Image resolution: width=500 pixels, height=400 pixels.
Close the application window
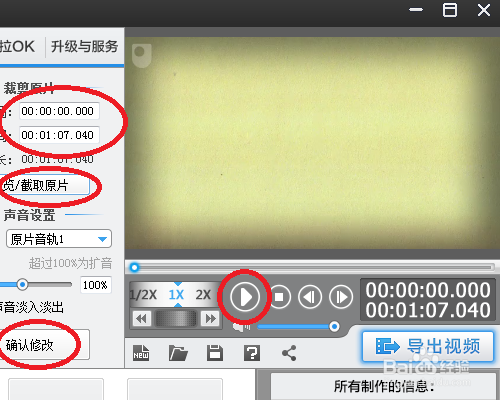[484, 10]
